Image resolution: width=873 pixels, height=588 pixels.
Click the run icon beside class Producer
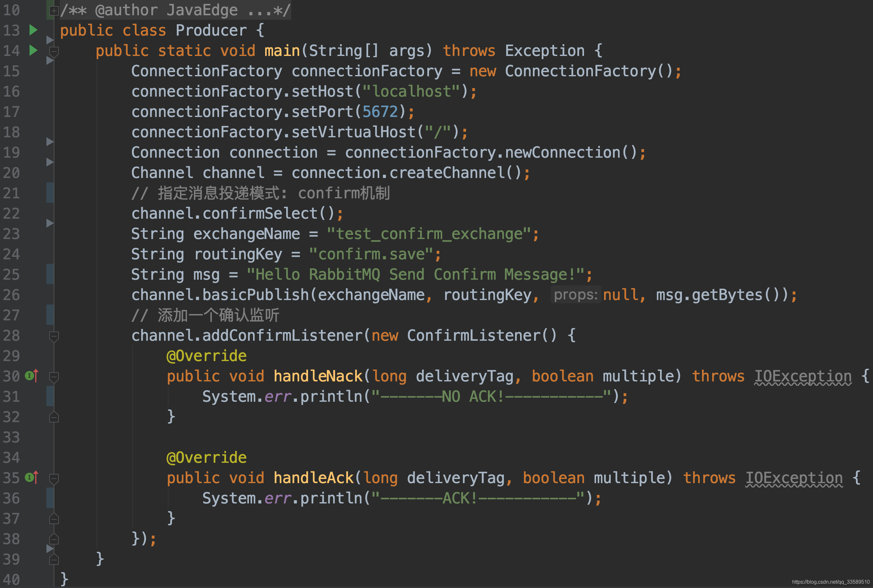33,30
